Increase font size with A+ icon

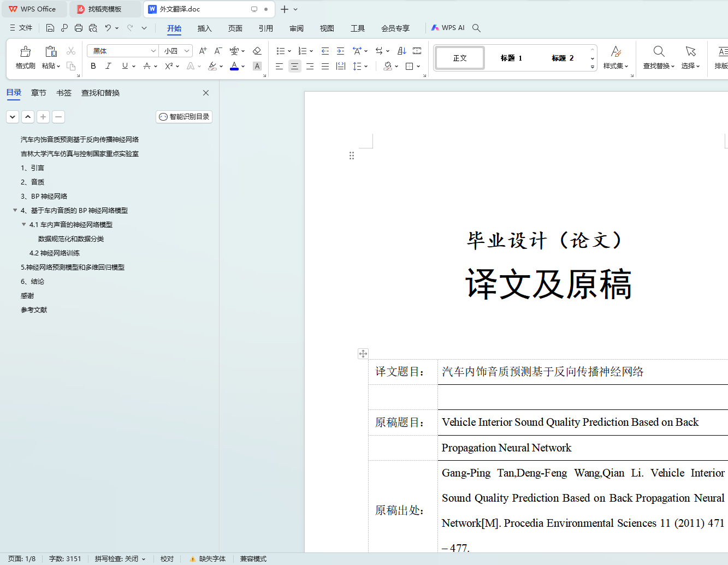coord(203,51)
